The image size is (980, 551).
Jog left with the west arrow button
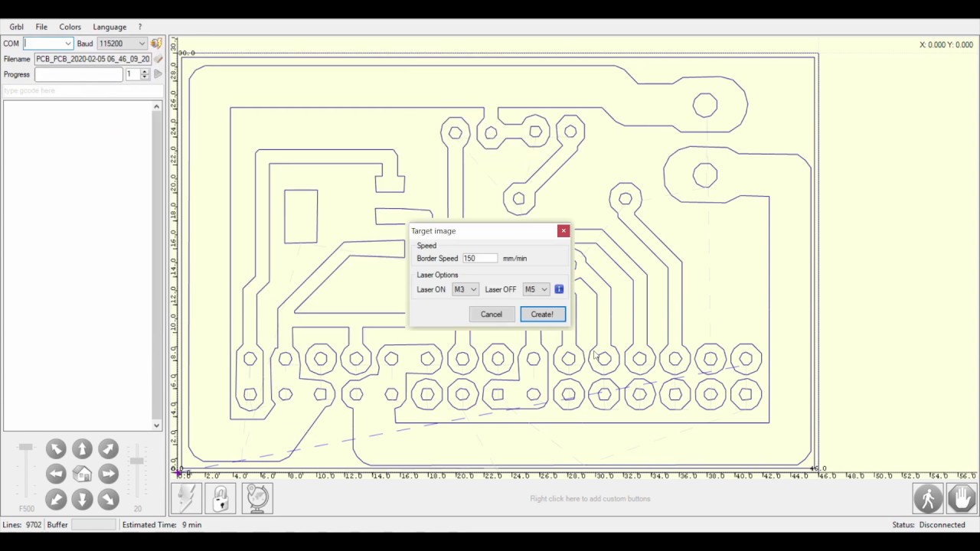tap(56, 474)
